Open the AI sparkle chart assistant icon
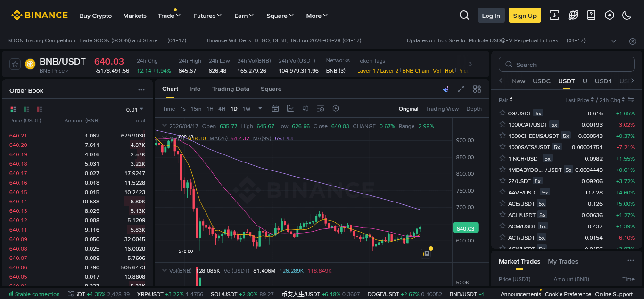This screenshot has width=644, height=299. (446, 89)
